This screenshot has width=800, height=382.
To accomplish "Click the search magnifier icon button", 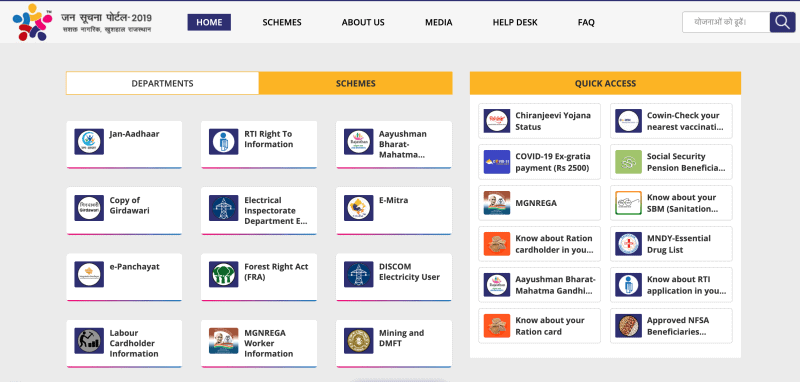I will click(x=782, y=22).
